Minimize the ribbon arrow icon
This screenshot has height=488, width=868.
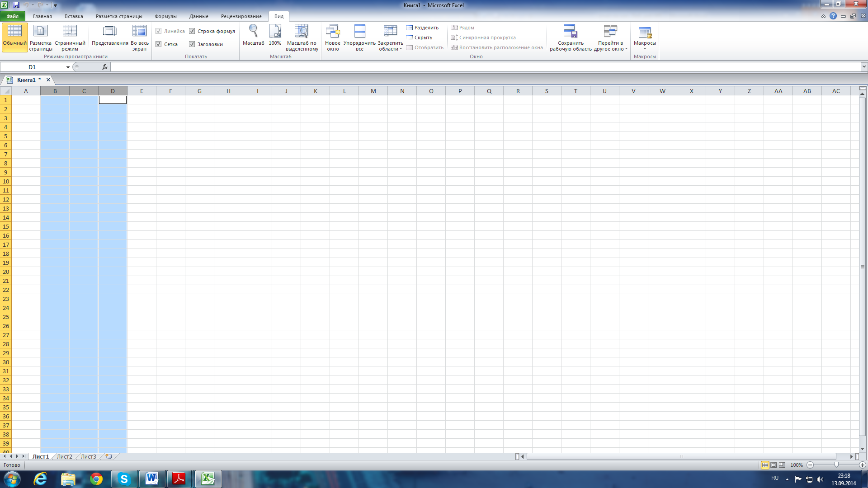(x=823, y=16)
